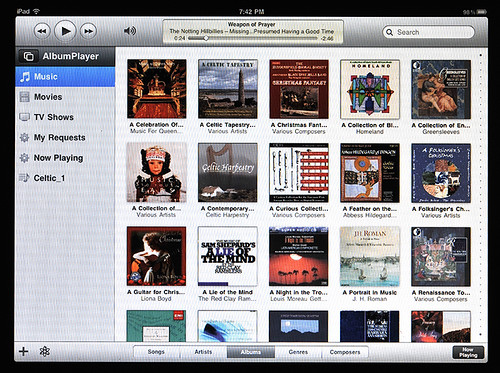Tap the playlist icon beside Celtic_1

click(x=24, y=178)
